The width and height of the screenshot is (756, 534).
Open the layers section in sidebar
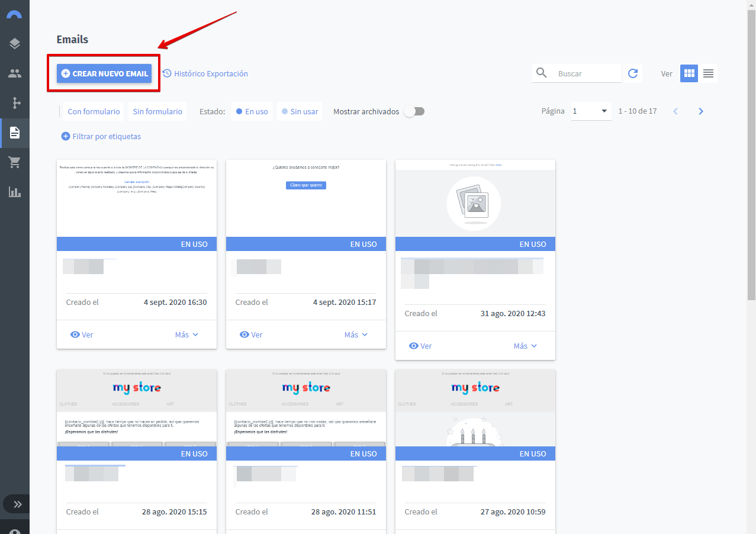pyautogui.click(x=15, y=43)
